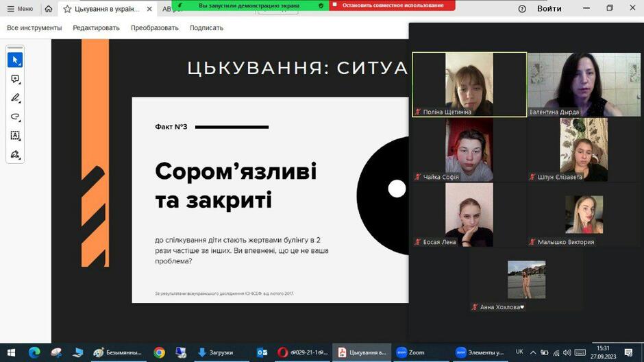This screenshot has width=644, height=362.
Task: Click muted mic icon beside Босая Лена
Action: pyautogui.click(x=418, y=242)
